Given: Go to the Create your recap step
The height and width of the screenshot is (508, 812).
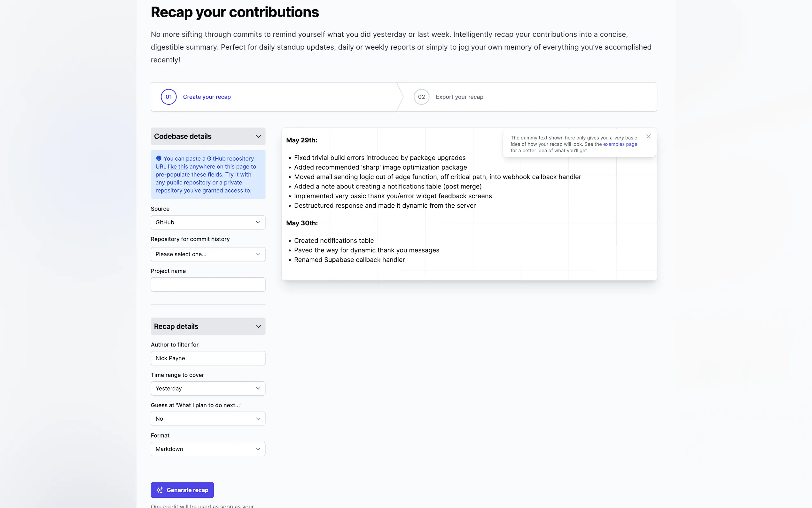Looking at the screenshot, I should (x=207, y=97).
